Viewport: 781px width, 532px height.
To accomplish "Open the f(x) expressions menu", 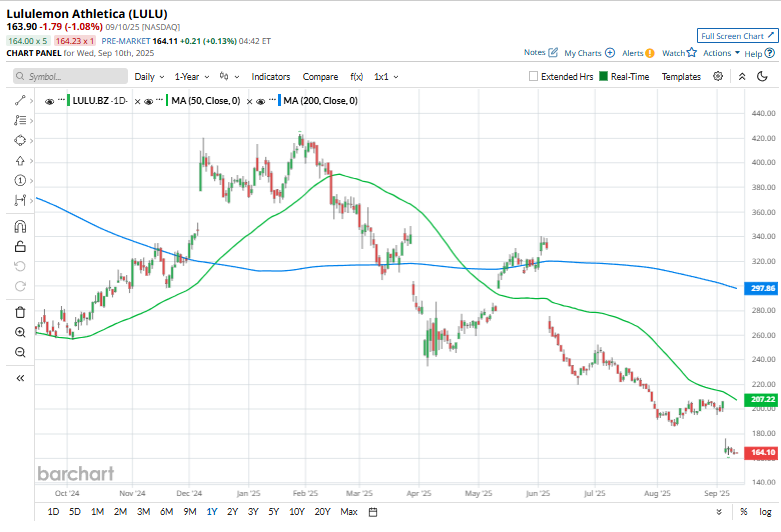I will [357, 77].
